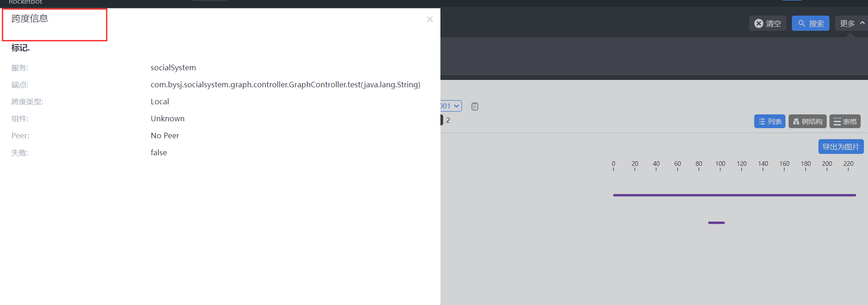Click the 清空 clear button

[x=768, y=23]
